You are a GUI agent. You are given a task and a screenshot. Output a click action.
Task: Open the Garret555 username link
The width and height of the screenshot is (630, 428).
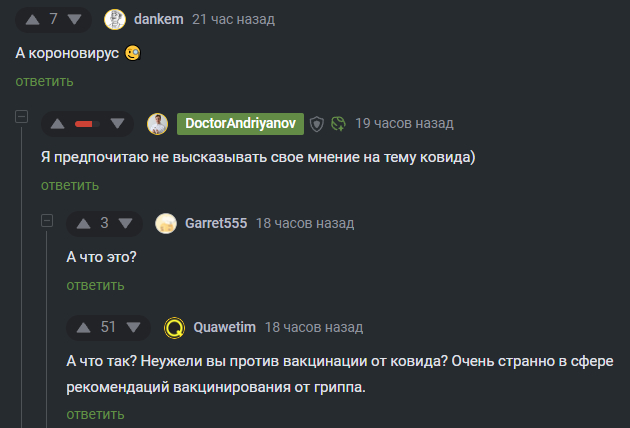pyautogui.click(x=216, y=223)
